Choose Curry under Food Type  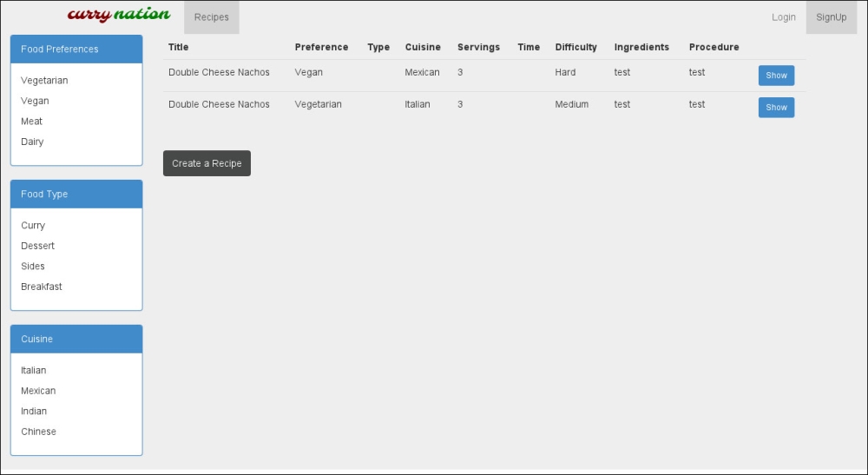pos(33,225)
